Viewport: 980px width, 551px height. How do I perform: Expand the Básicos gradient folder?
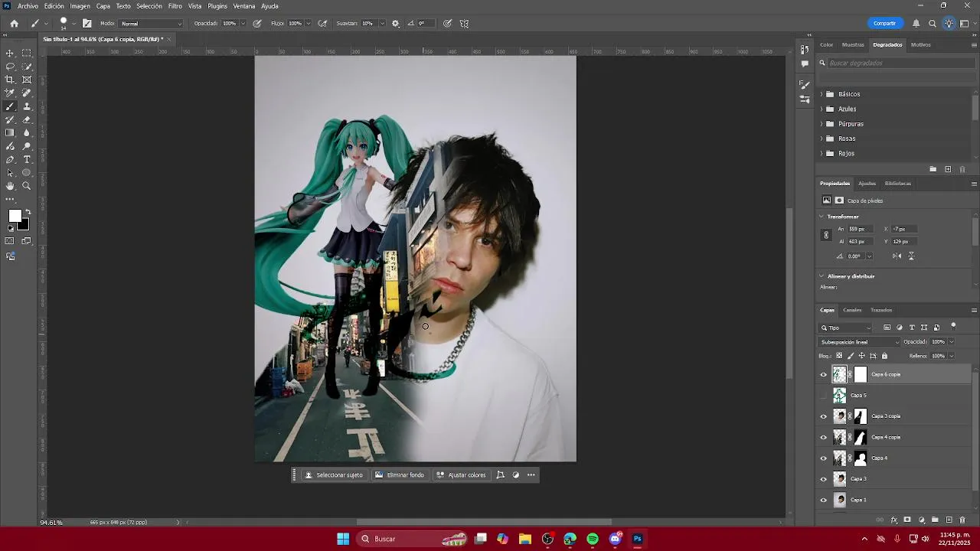[822, 94]
